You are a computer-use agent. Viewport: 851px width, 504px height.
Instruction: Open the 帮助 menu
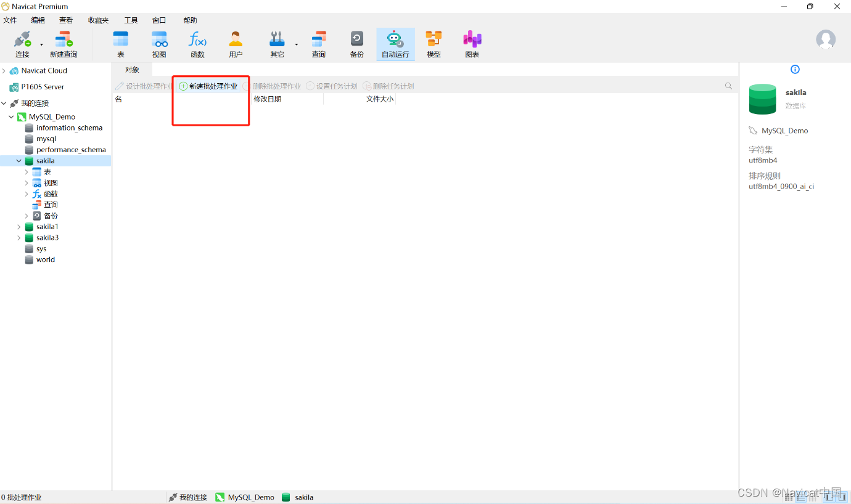coord(190,20)
